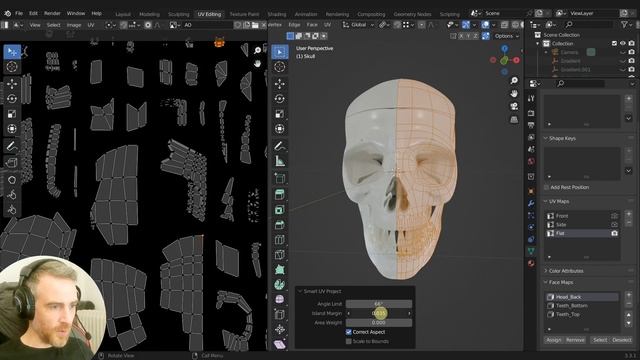640x360 pixels.
Task: Select the Knife tool
Action: coord(280,255)
